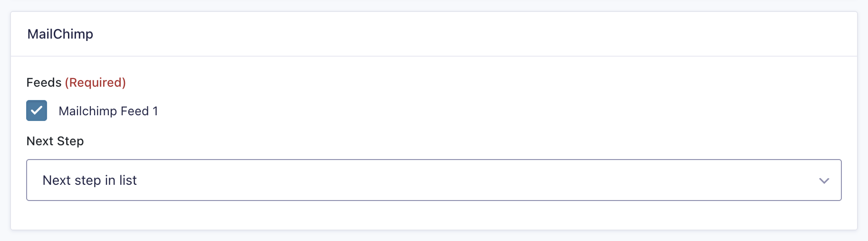Viewport: 868px width, 241px height.
Task: Click the MailChimp title in the header bar
Action: coord(60,34)
